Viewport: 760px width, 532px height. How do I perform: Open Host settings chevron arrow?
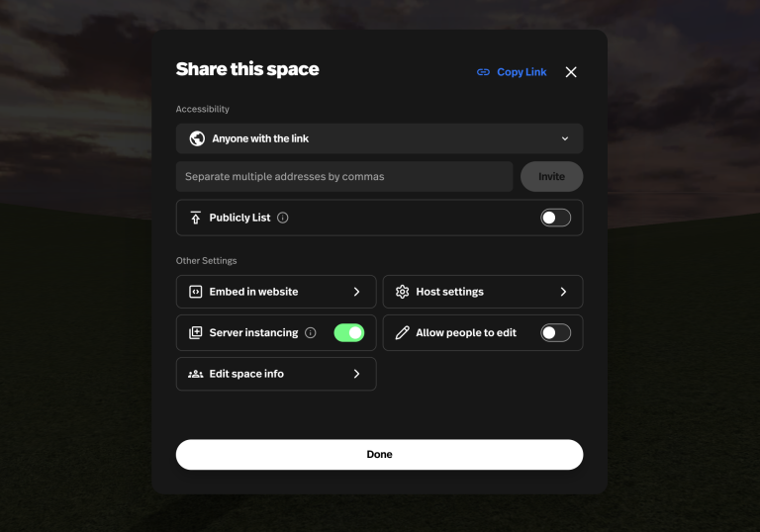563,292
